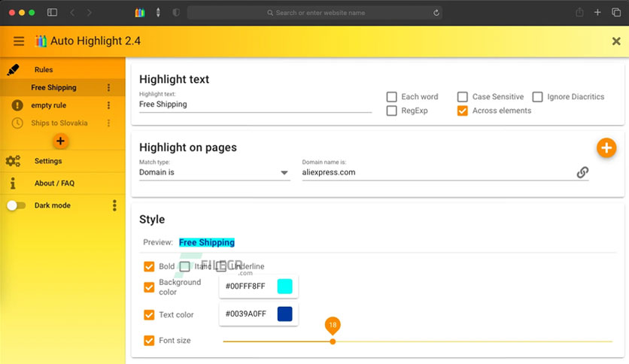The image size is (629, 364).
Task: Open options for Ships to Slovakia rule
Action: click(108, 123)
